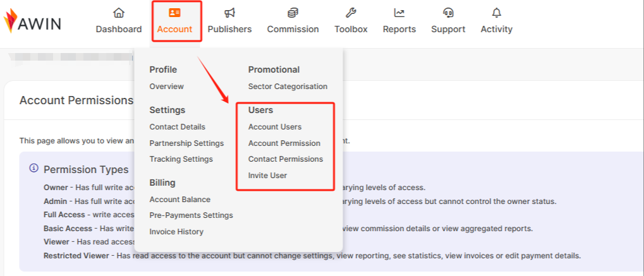This screenshot has height=276, width=644.
Task: Click the Viewer permission label
Action: tap(56, 242)
